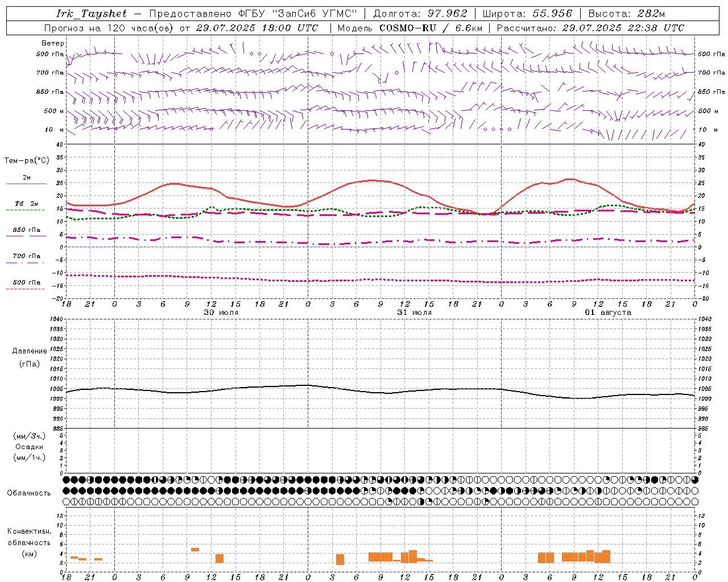Select the Долгота: 97.962 header field

[420, 14]
